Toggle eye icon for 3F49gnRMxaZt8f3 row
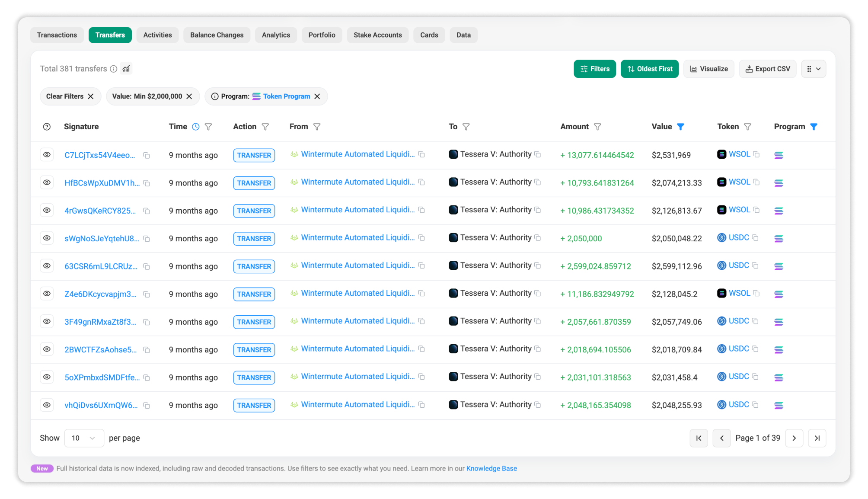868x499 pixels. (x=47, y=321)
